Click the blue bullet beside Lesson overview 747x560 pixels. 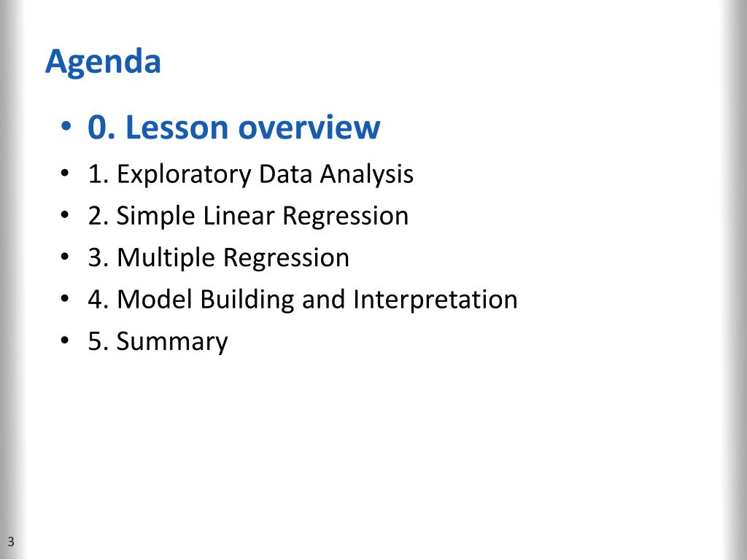coord(66,127)
